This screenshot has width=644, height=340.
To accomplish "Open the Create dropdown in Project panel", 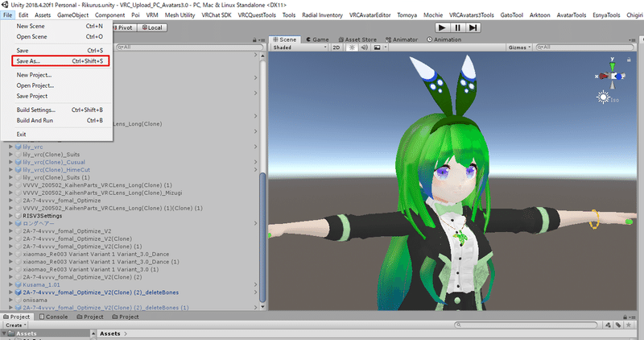I will coord(15,325).
